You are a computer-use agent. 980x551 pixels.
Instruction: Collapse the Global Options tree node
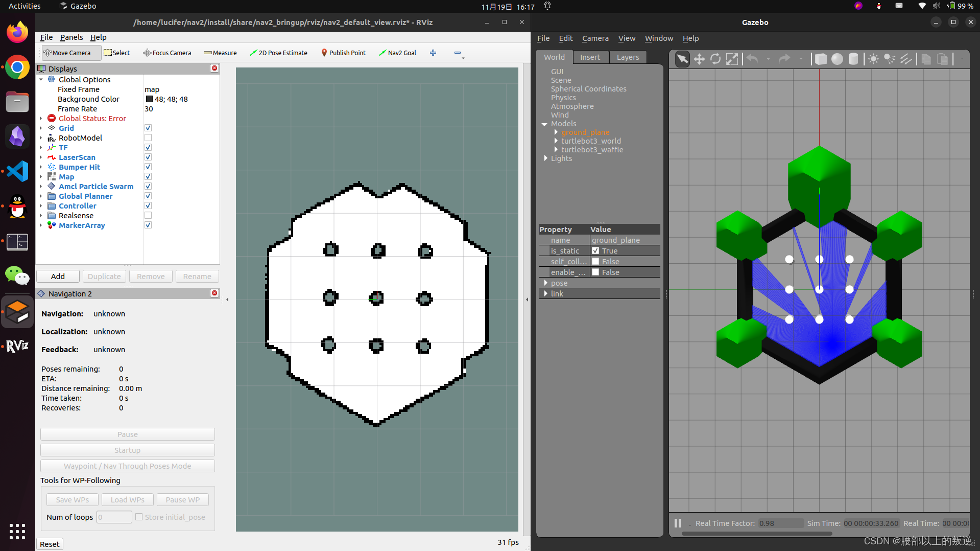coord(41,79)
